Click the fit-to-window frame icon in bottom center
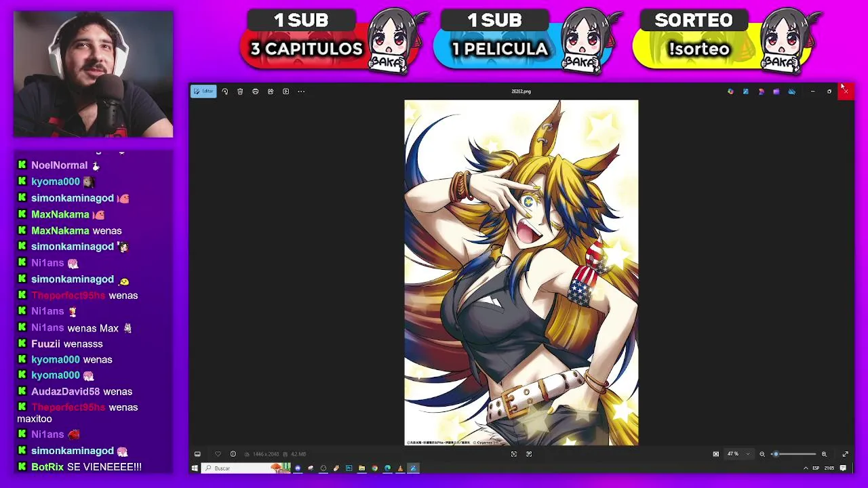Screen dimensions: 868x488 click(x=513, y=454)
